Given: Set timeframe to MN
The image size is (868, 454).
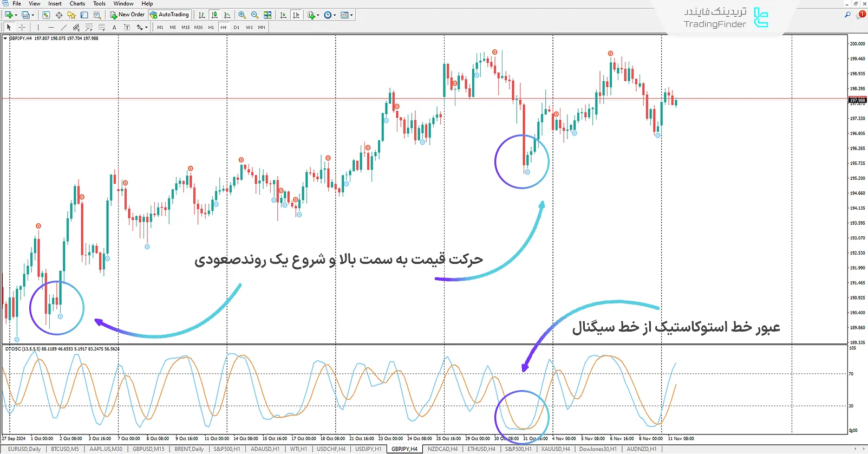Looking at the screenshot, I should pos(262,27).
